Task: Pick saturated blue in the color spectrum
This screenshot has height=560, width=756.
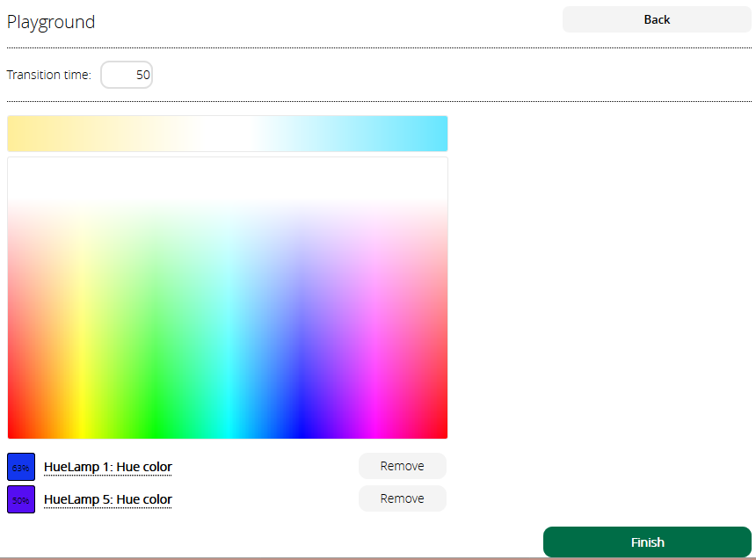Action: (301, 426)
